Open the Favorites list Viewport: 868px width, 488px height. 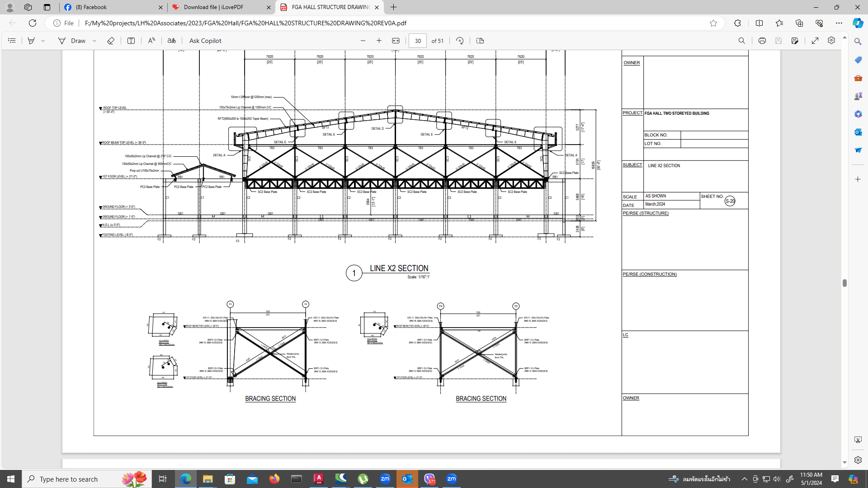point(779,23)
